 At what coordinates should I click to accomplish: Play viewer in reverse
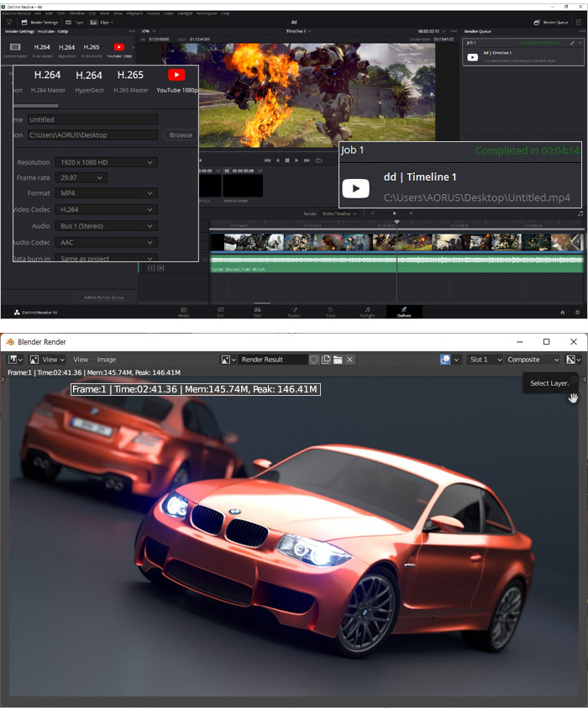coord(277,161)
